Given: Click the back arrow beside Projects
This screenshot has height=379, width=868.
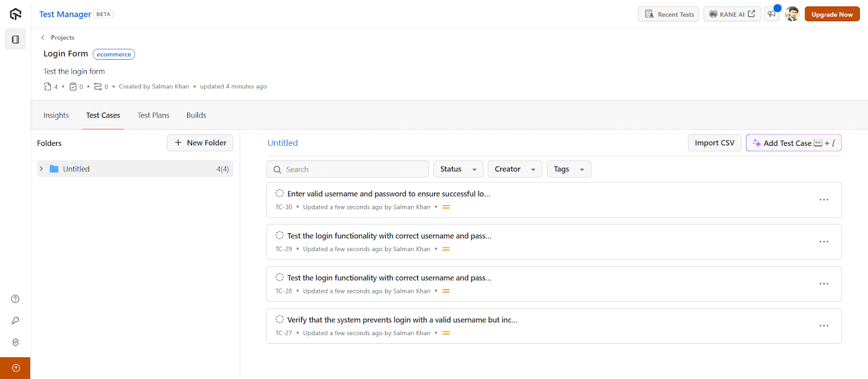Looking at the screenshot, I should pos(43,37).
